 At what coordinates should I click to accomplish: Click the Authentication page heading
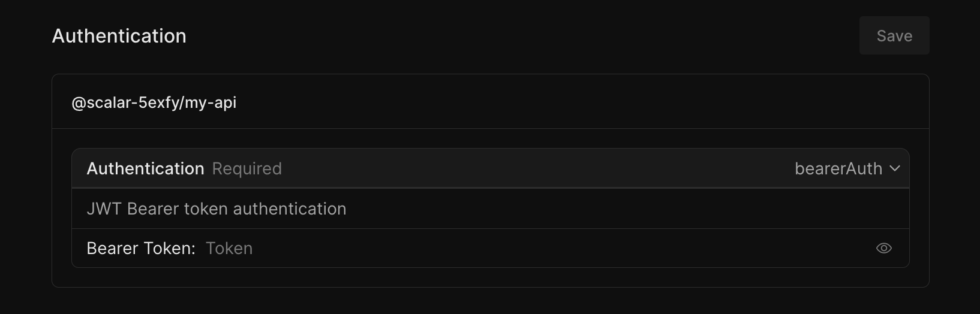(119, 36)
